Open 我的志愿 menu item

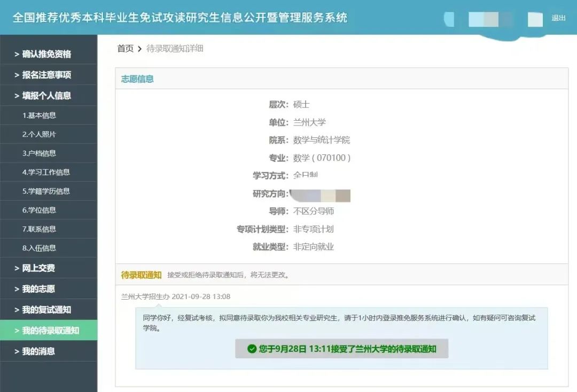pos(49,289)
